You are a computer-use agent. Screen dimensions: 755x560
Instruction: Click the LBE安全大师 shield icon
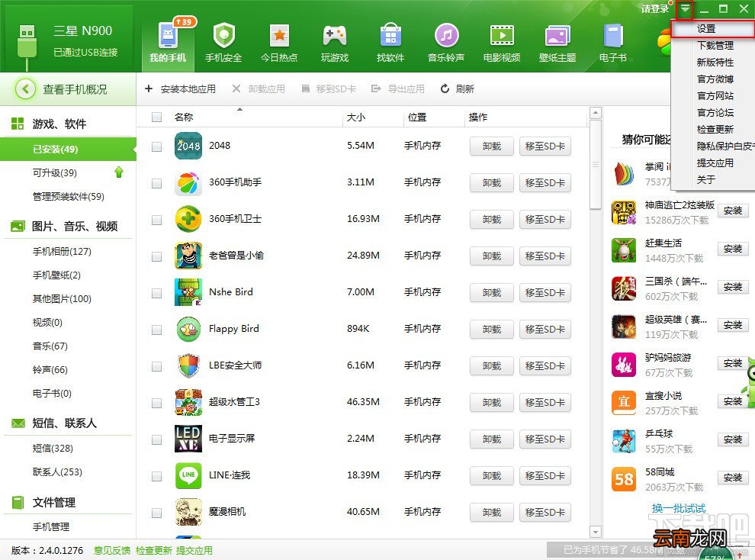(188, 365)
